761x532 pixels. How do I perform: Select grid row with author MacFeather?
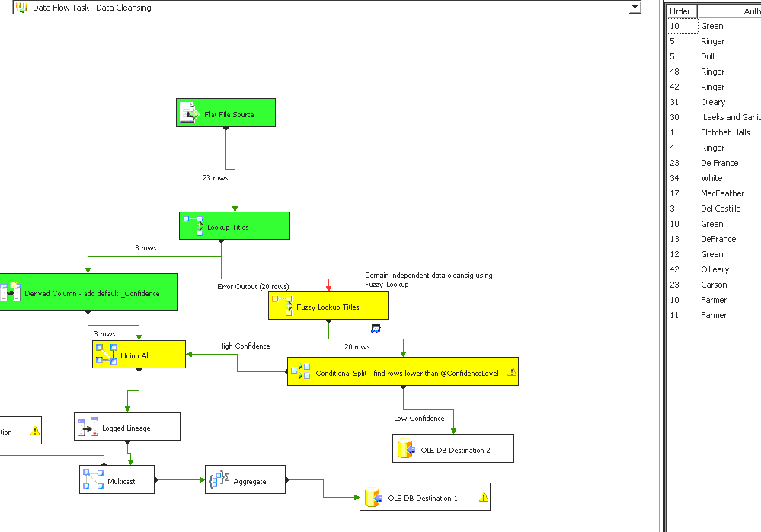pos(714,193)
